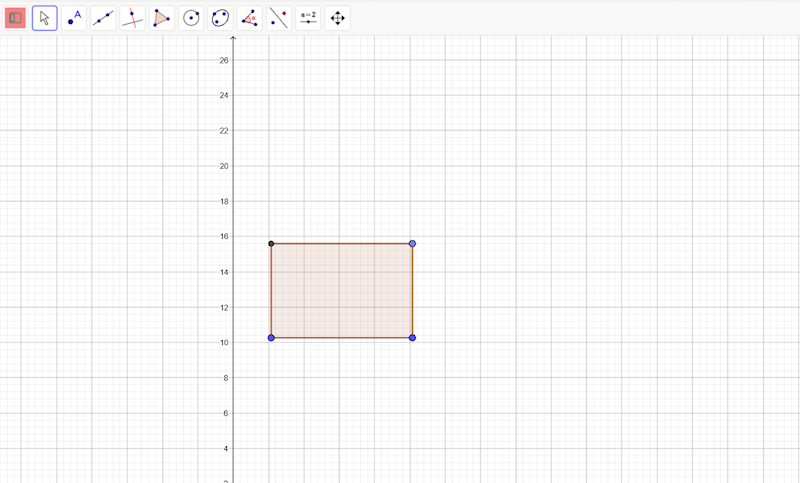Click the rectangle's bottom-left vertex point
Screen dimensions: 800x483
[271, 338]
